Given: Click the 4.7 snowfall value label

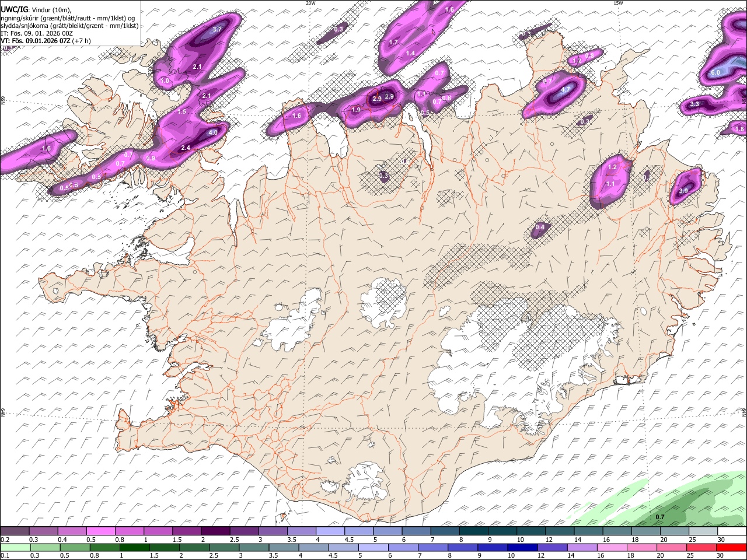Looking at the screenshot, I should (566, 90).
